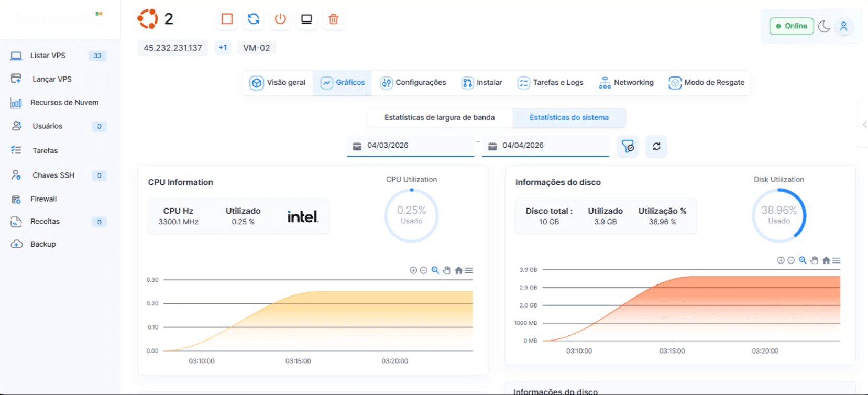This screenshot has height=395, width=868.
Task: Click the start date field 04/03/2026
Action: point(411,146)
